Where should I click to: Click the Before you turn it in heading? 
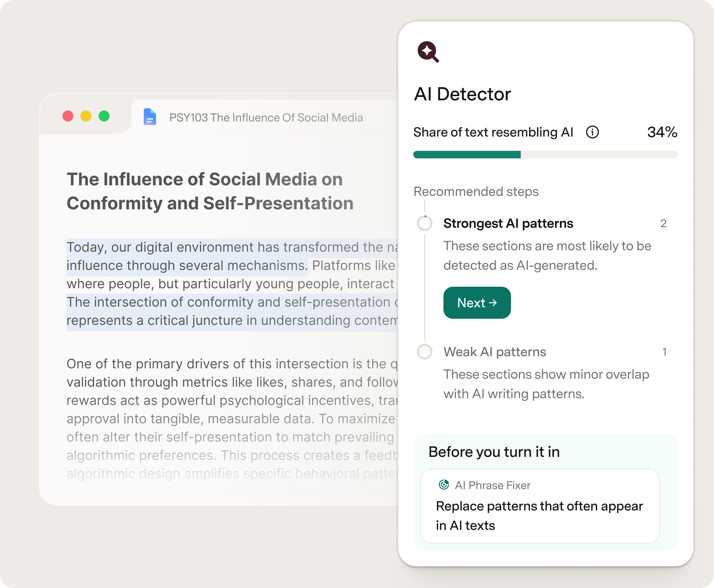click(x=494, y=452)
